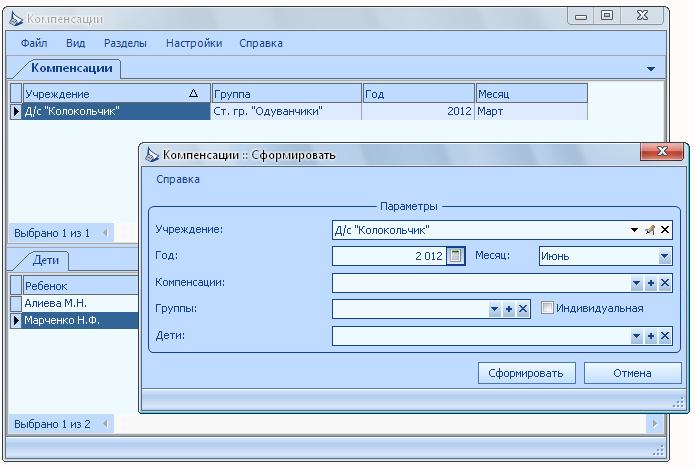
Task: Open the Справка menu in main window
Action: [261, 43]
